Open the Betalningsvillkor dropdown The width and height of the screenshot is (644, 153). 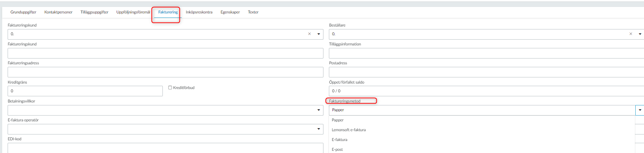[x=165, y=110]
